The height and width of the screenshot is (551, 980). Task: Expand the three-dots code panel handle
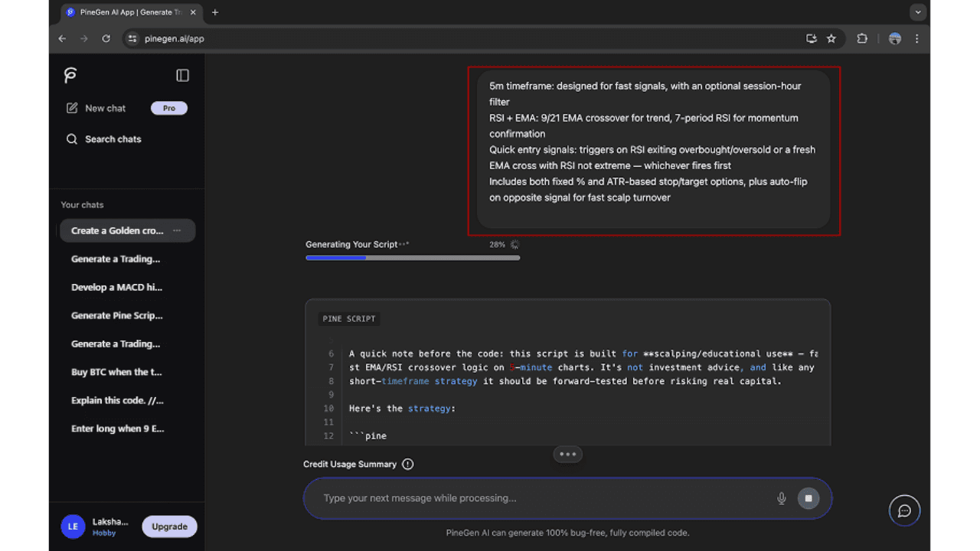[x=567, y=454]
